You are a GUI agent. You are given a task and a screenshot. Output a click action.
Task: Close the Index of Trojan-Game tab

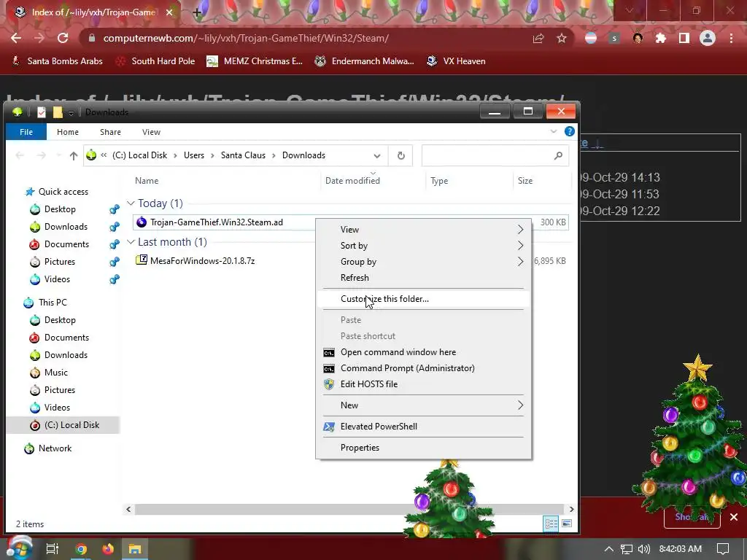click(169, 12)
